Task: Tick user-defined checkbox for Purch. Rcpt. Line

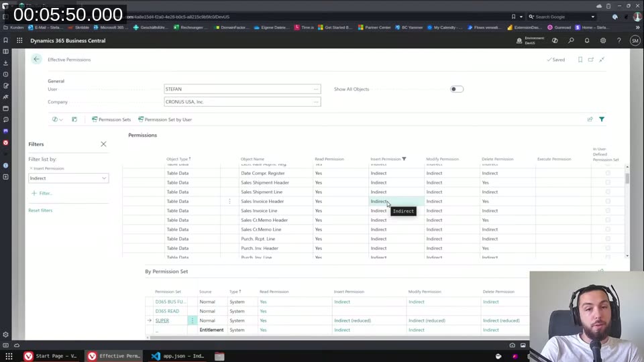Action: coord(608,239)
